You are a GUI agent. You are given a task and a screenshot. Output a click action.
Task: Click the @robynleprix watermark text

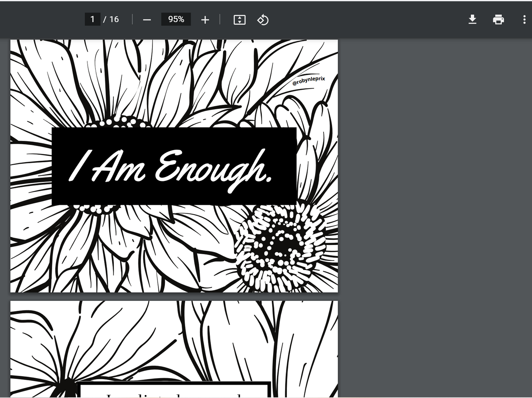click(309, 81)
